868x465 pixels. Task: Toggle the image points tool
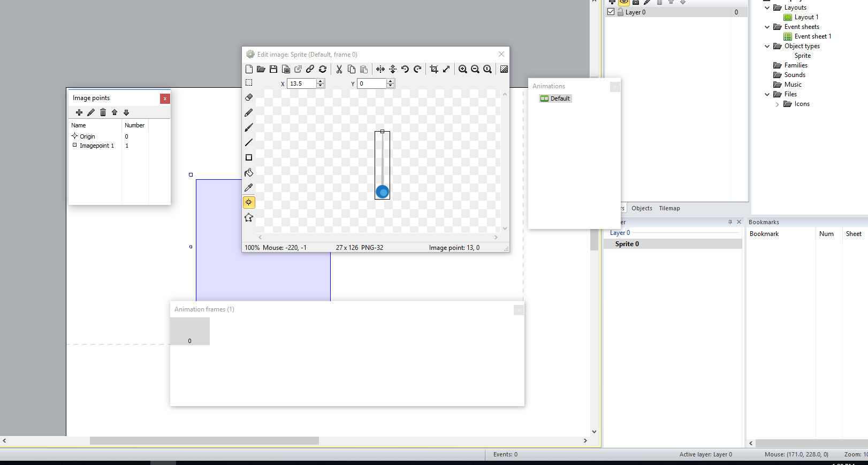[x=249, y=202]
